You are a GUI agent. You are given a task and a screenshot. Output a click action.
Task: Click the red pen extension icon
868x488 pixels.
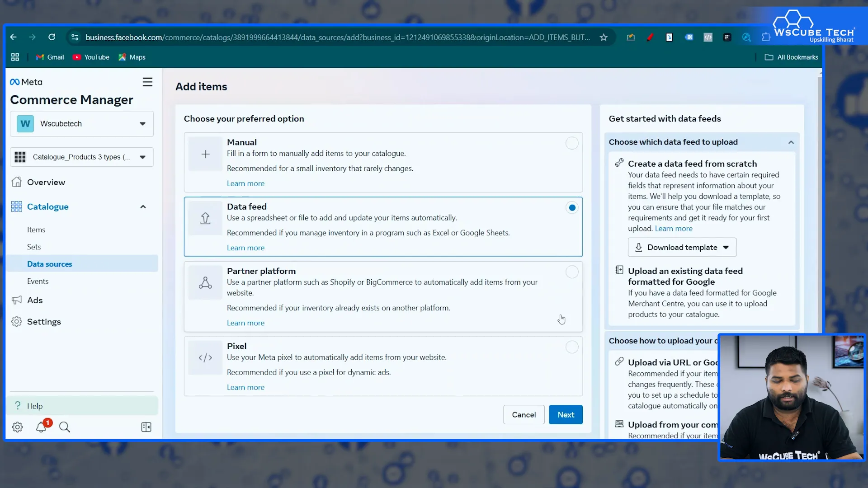point(650,37)
